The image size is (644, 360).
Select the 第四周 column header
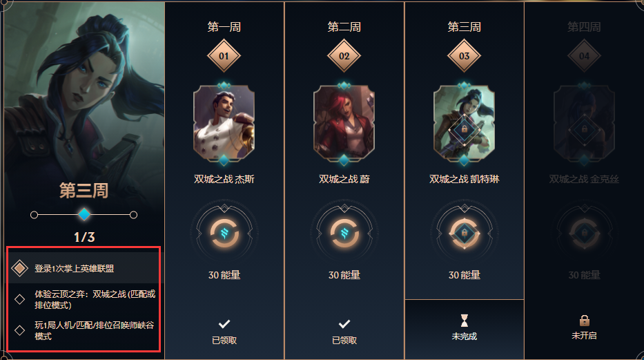point(584,27)
